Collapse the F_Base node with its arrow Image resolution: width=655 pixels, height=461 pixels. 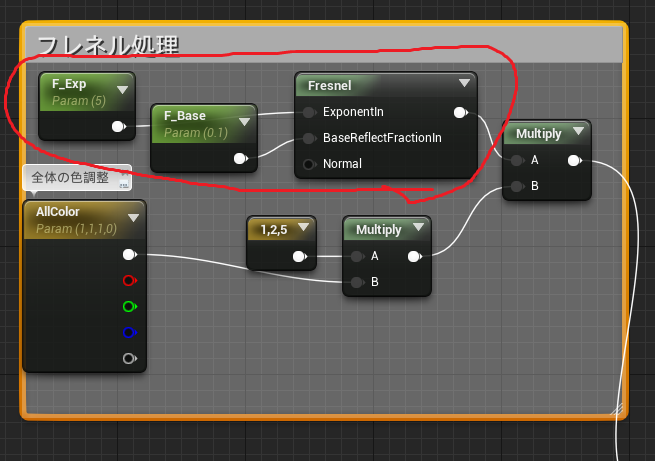(x=244, y=122)
